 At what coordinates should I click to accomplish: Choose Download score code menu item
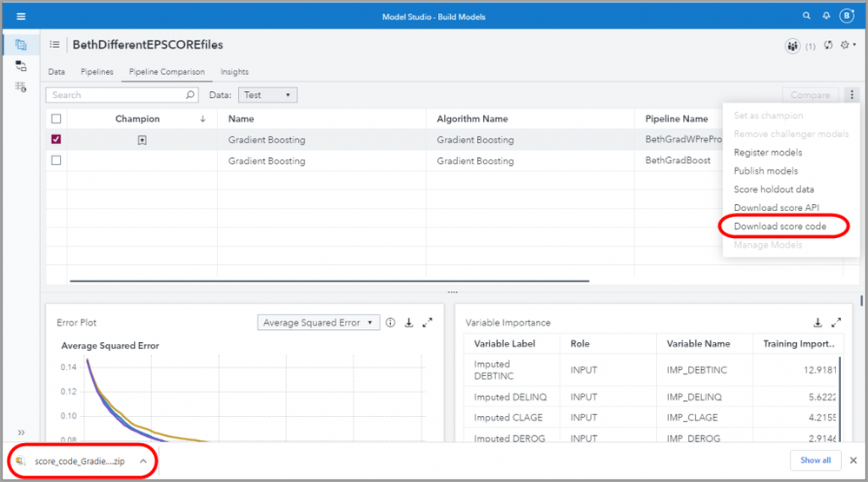(780, 227)
